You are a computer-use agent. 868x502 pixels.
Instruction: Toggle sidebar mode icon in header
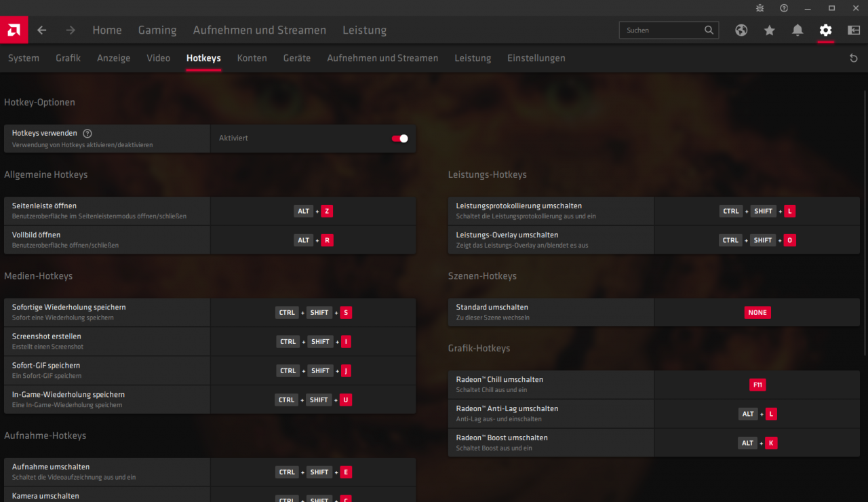pos(854,30)
